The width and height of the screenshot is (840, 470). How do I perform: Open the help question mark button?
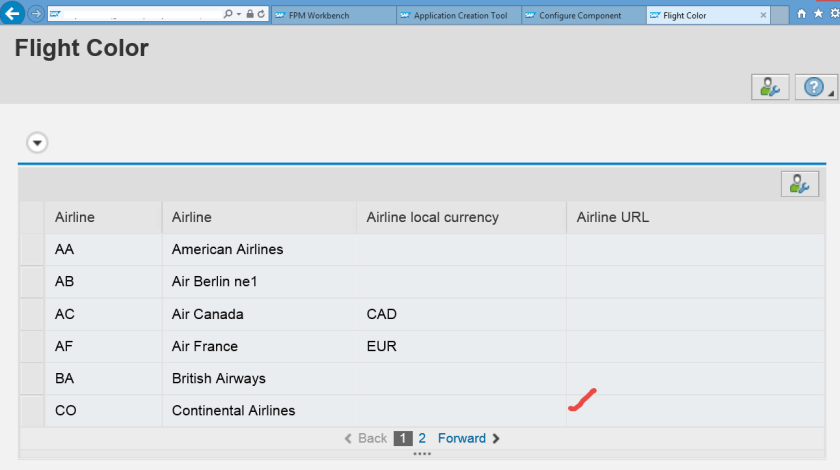[x=815, y=87]
